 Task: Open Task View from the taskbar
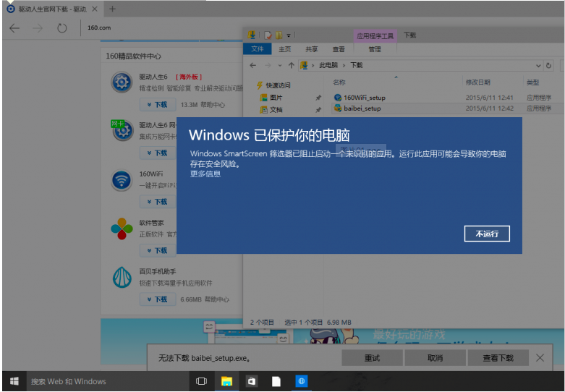point(201,381)
